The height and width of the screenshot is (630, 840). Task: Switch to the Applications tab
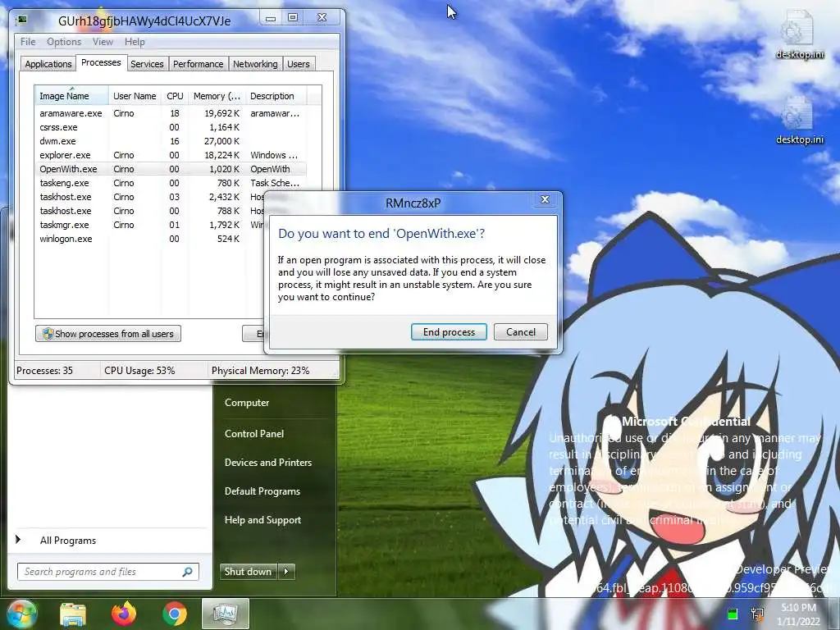[x=48, y=64]
